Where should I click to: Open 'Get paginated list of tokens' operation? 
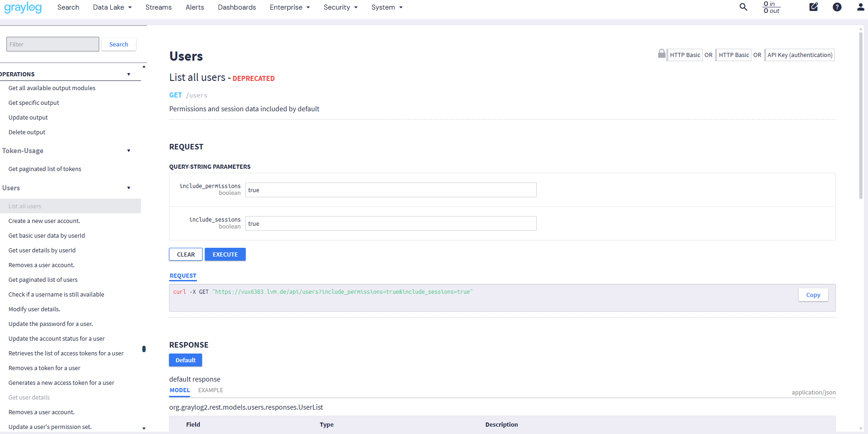[x=45, y=169]
